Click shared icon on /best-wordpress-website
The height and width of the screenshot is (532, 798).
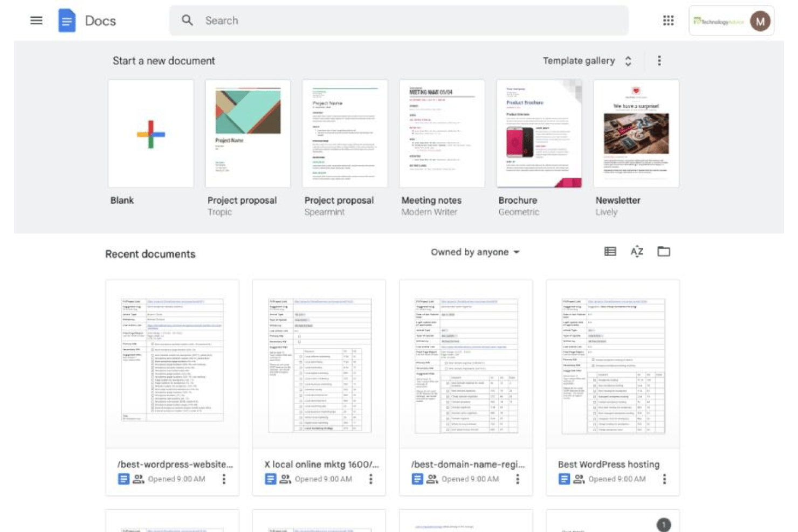(x=139, y=479)
